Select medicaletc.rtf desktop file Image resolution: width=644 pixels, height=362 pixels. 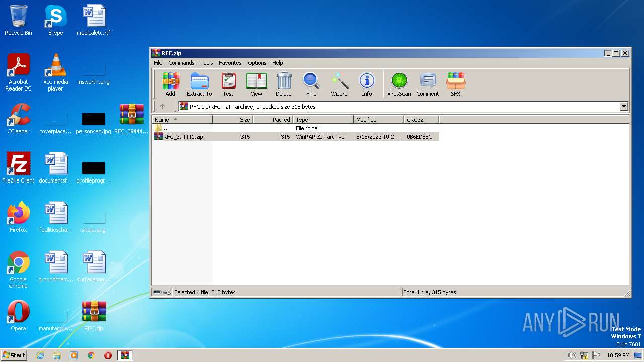click(94, 20)
